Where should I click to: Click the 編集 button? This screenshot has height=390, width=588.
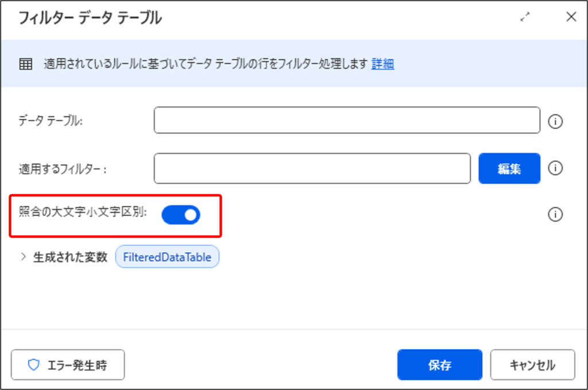point(509,168)
